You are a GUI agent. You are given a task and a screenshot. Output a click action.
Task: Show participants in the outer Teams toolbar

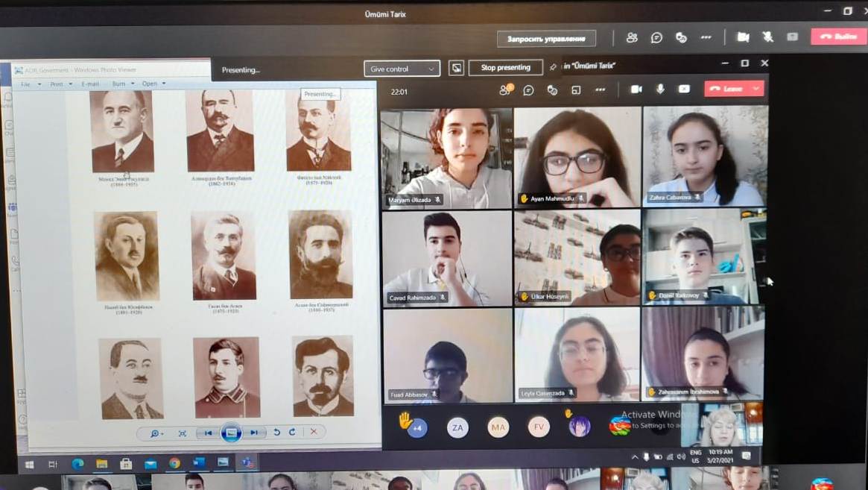click(632, 38)
